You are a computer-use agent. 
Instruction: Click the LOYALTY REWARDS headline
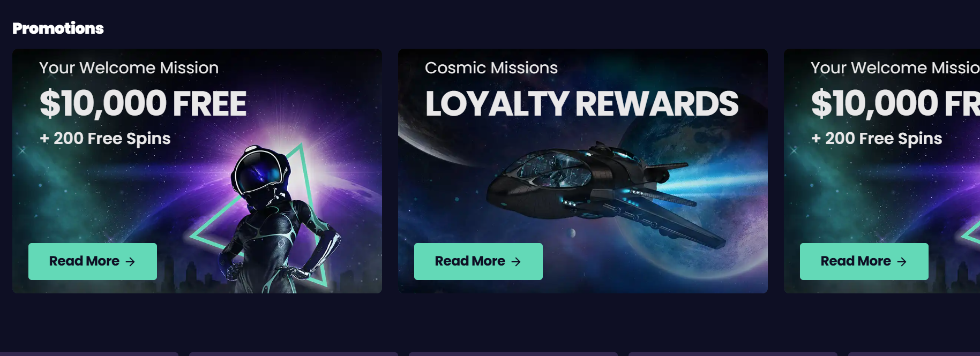coord(582,103)
